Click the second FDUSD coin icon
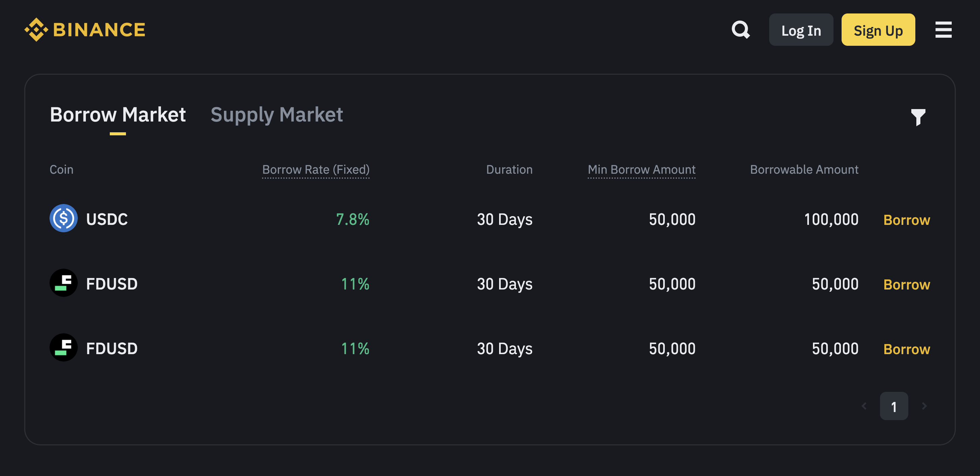Image resolution: width=980 pixels, height=476 pixels. click(63, 347)
